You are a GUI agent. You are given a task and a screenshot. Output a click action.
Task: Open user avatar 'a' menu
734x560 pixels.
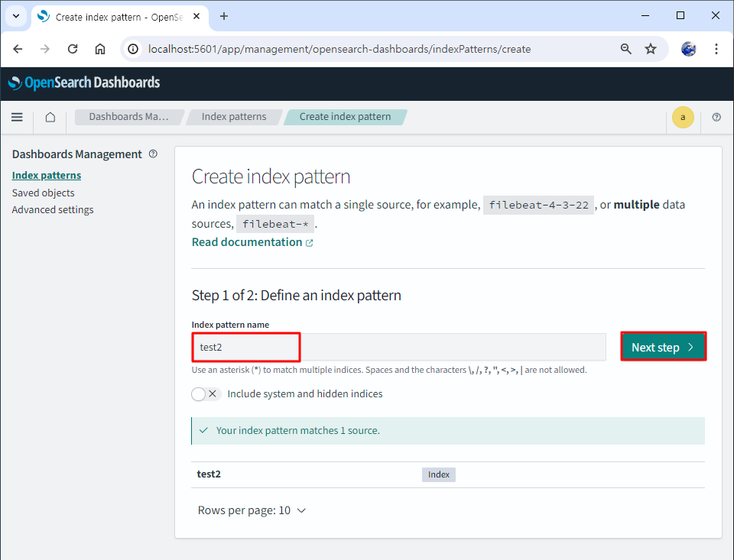[683, 117]
